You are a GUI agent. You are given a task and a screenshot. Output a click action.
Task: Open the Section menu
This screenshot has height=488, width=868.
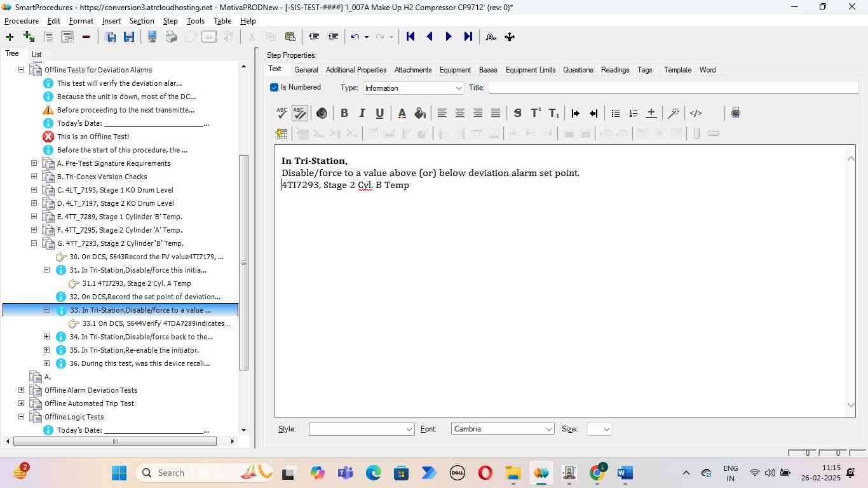pyautogui.click(x=142, y=21)
